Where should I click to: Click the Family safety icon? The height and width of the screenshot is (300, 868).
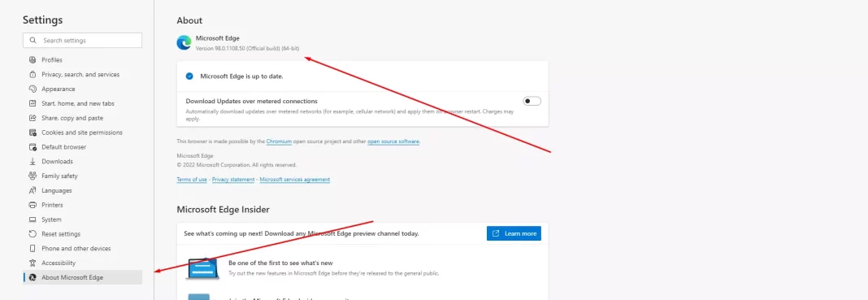tap(33, 176)
